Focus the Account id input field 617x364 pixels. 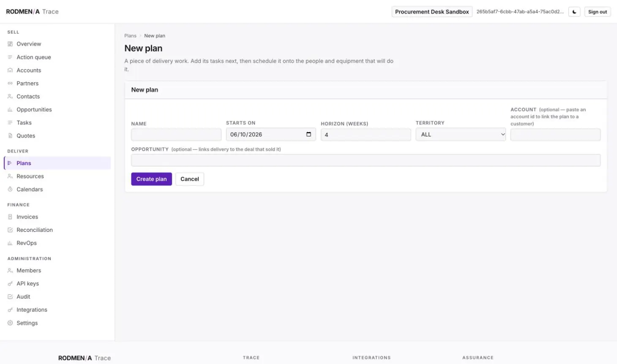click(x=555, y=135)
